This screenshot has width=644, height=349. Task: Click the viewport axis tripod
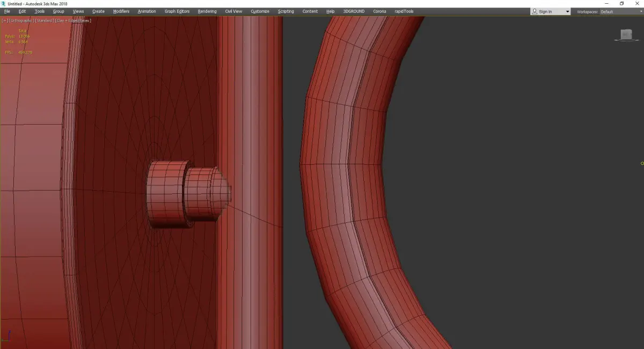(7, 336)
